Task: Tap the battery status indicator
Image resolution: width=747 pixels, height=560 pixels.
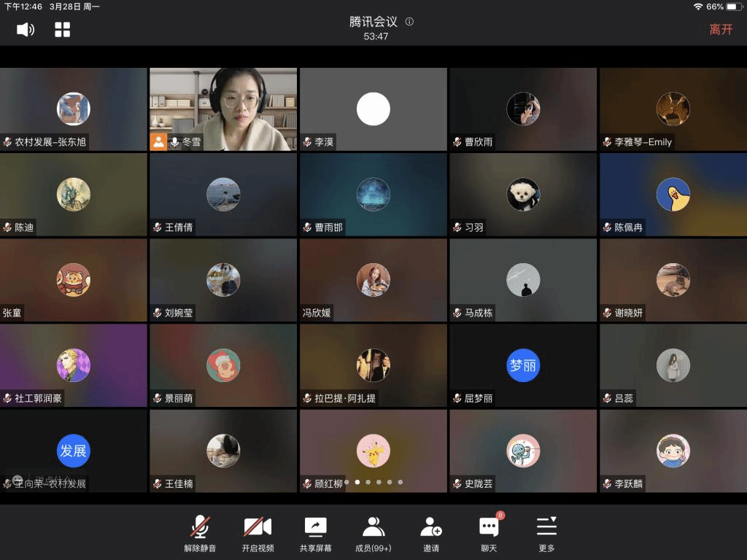Action: pyautogui.click(x=733, y=7)
